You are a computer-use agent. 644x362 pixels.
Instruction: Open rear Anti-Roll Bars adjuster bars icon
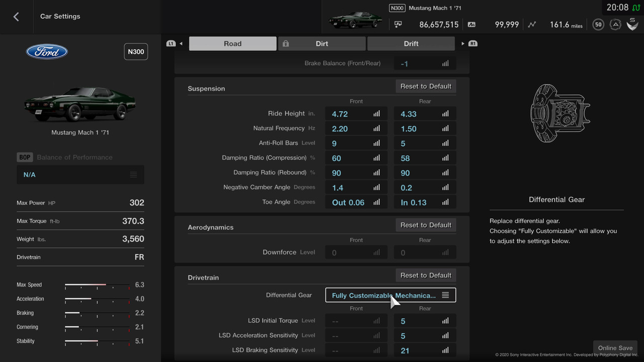point(445,143)
